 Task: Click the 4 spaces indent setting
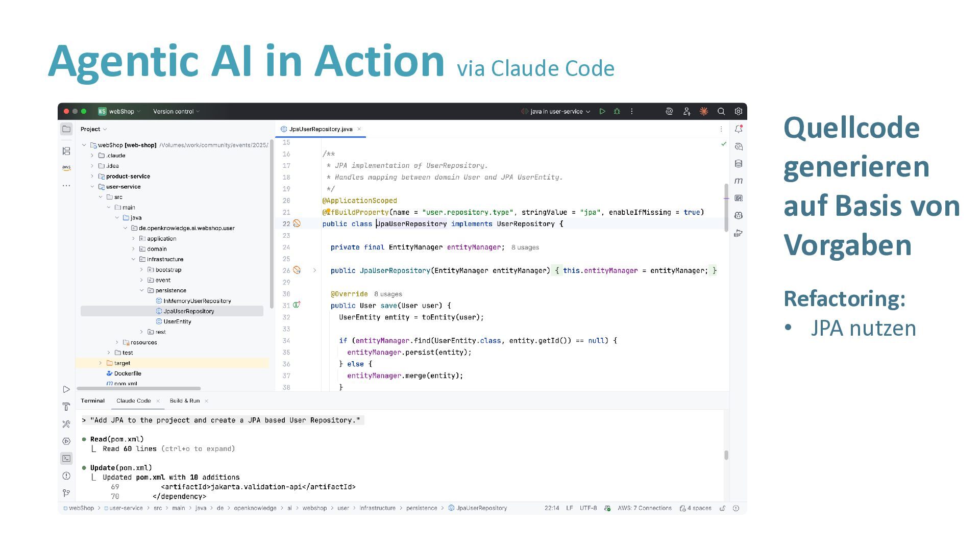click(695, 508)
